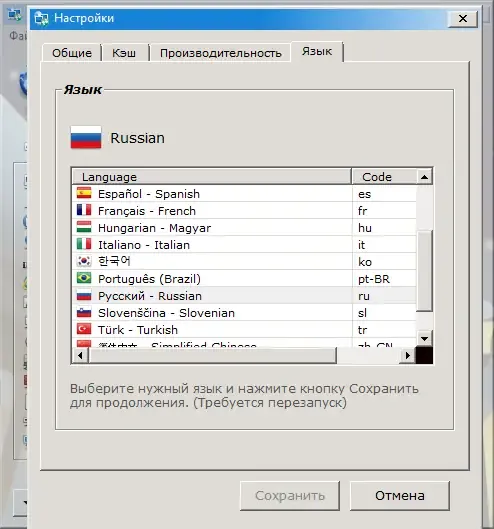
Task: Click the Сохранить button
Action: pos(290,496)
